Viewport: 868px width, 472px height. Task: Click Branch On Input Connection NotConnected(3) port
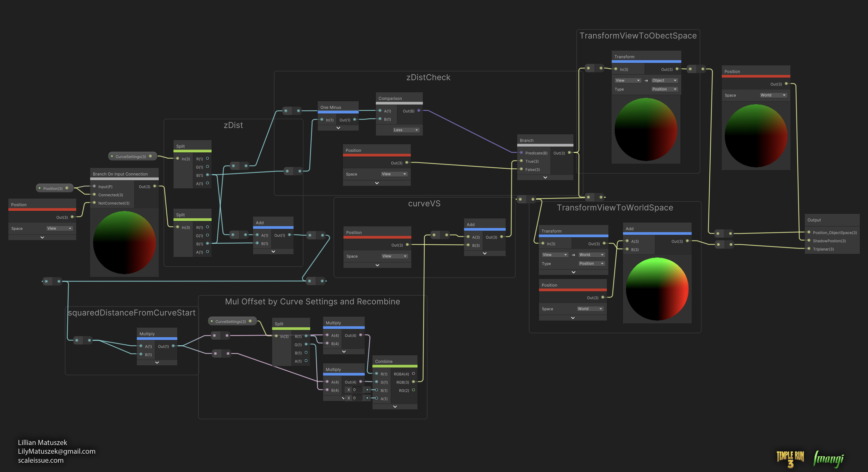94,203
